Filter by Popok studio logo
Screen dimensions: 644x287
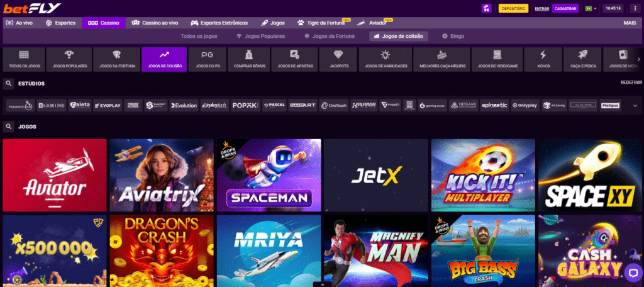246,106
